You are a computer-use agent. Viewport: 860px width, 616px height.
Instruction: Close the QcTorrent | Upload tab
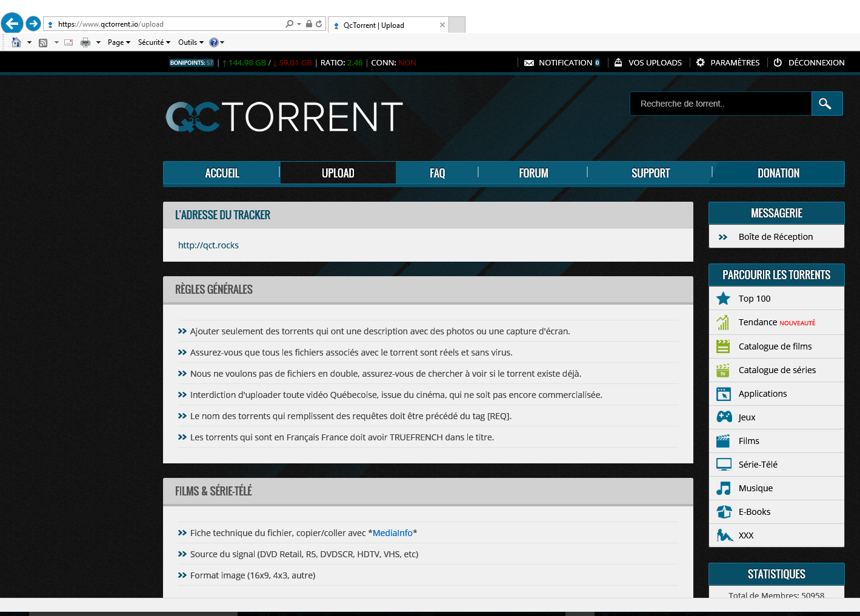442,25
